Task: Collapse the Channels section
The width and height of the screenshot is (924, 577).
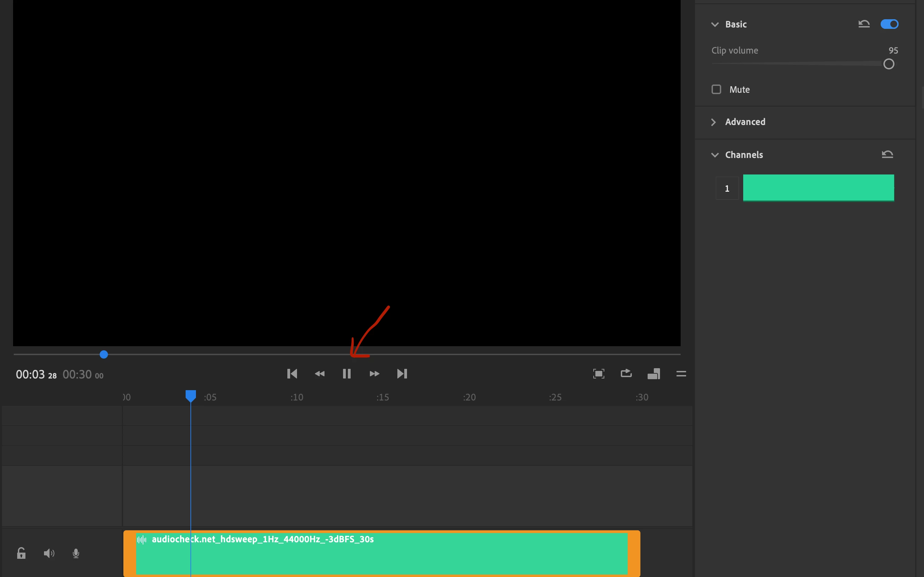Action: 715,155
